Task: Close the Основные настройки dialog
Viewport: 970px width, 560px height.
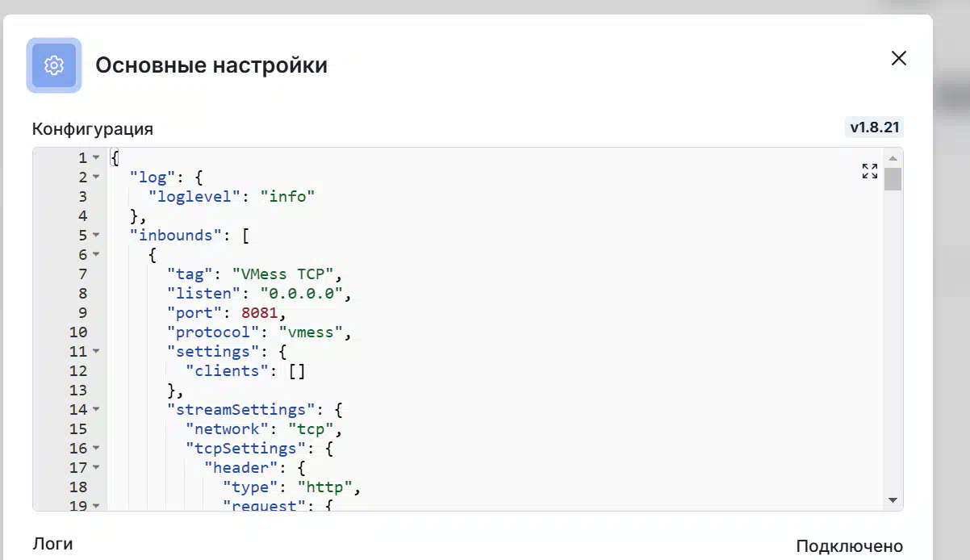Action: [x=899, y=58]
